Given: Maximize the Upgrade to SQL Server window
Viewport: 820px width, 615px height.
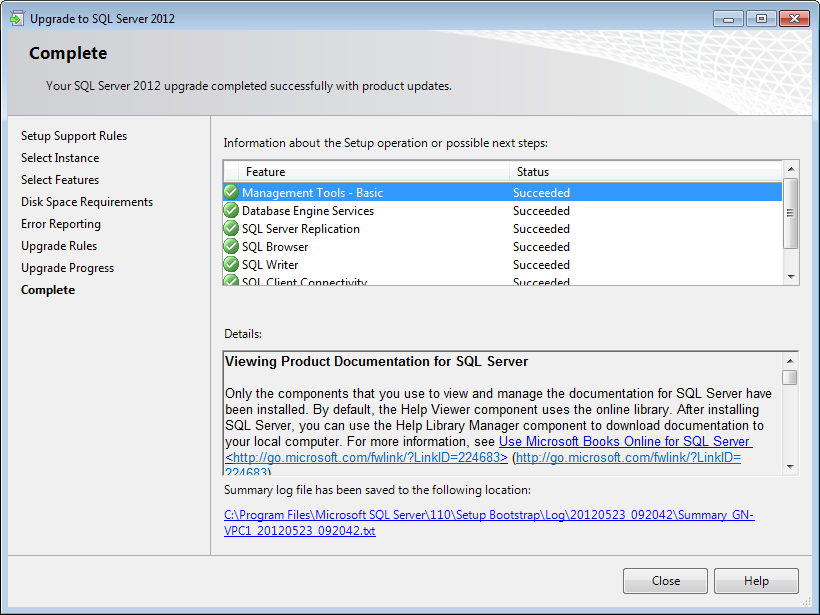Looking at the screenshot, I should coord(761,18).
